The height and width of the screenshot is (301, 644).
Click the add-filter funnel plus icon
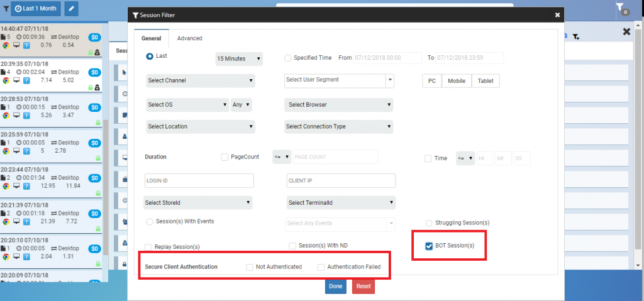[575, 36]
